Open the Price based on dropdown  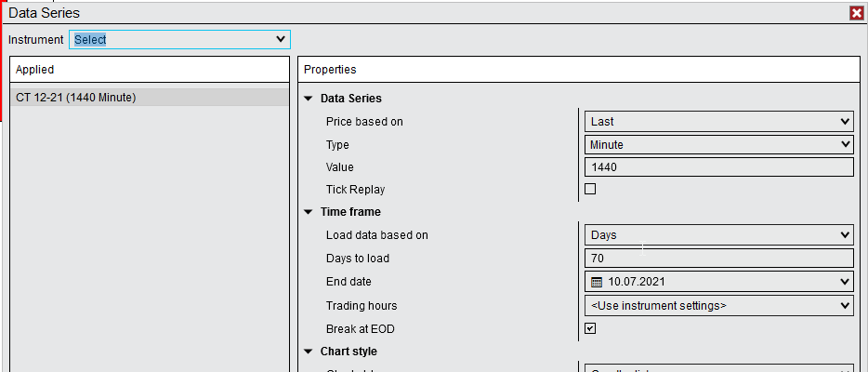point(719,121)
